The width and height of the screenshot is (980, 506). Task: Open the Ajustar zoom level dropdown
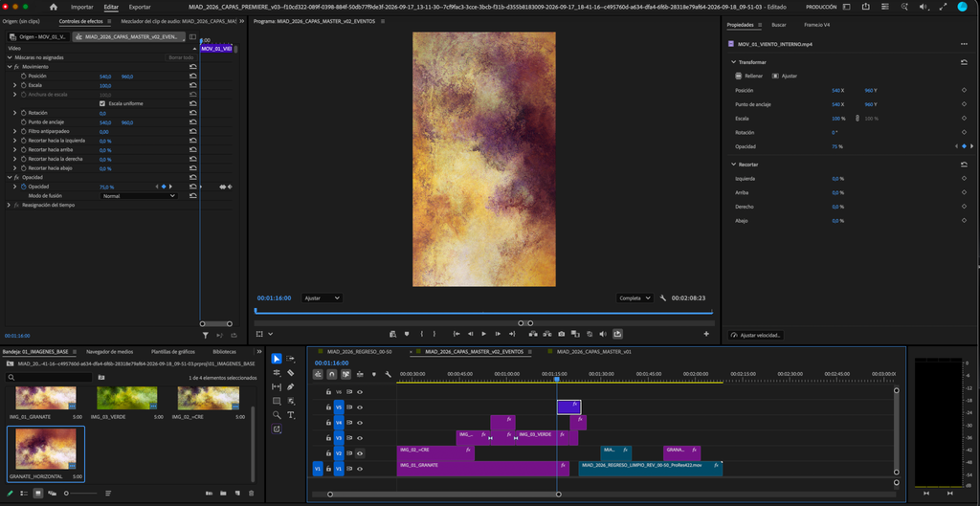point(322,298)
